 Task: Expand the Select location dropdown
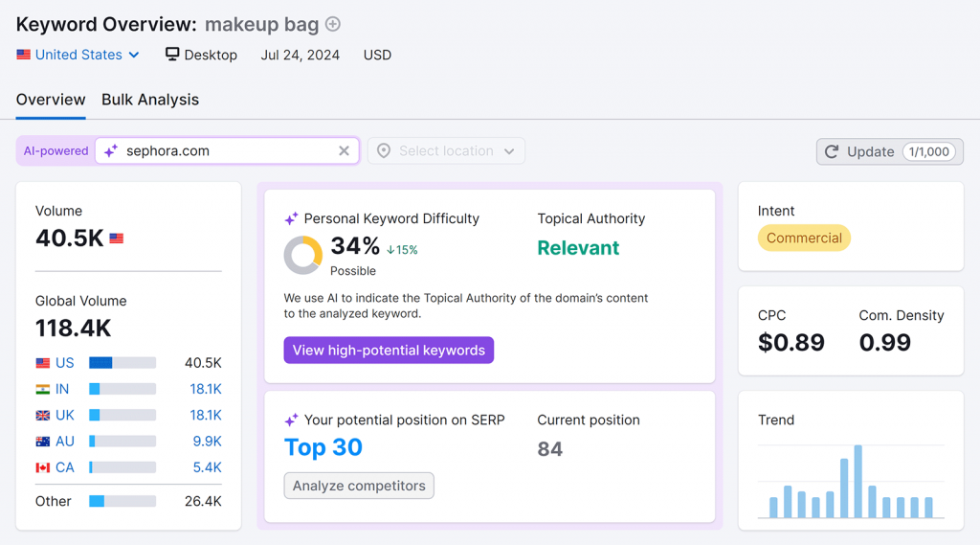point(508,151)
